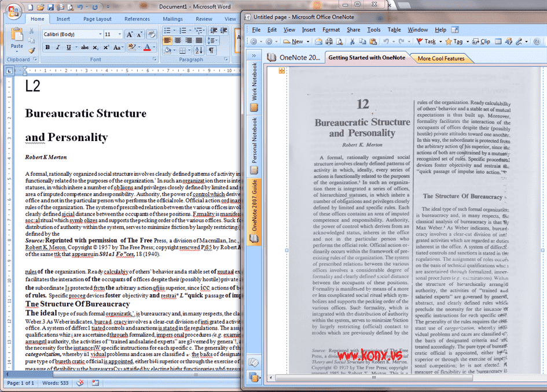
Task: Apply paragraph Shading fill color in Word
Action: [x=168, y=50]
